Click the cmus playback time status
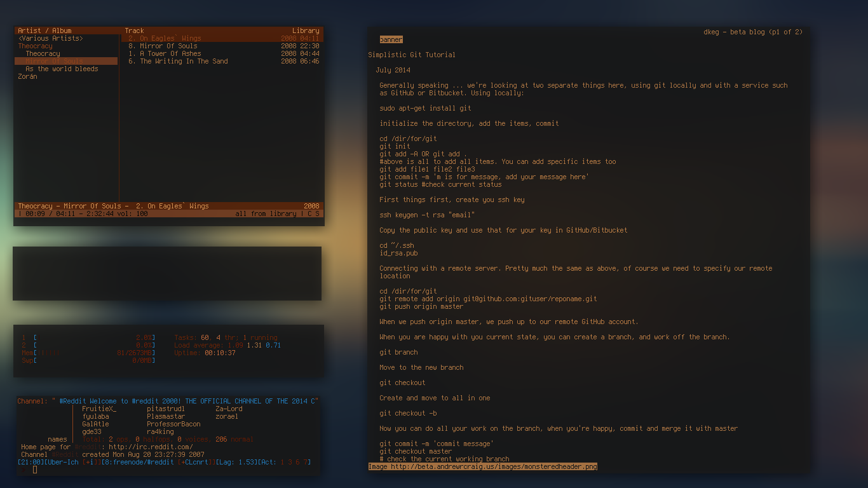Screen dimensions: 868x488 click(83, 213)
